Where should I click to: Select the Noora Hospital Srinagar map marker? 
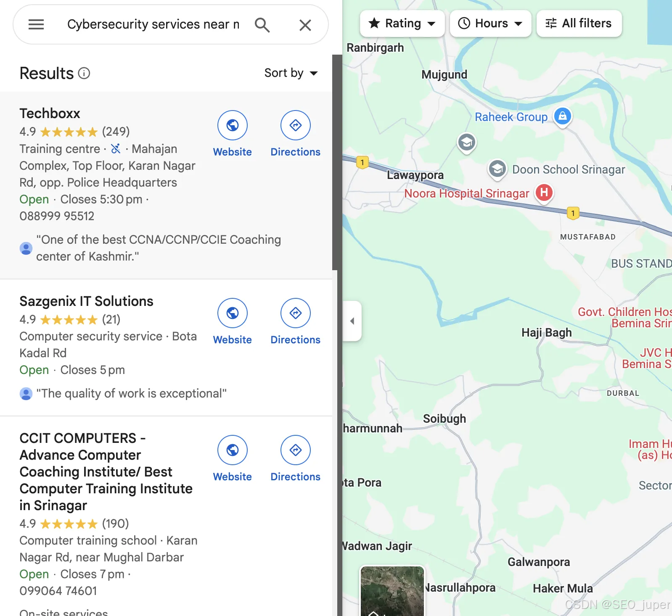tap(544, 193)
